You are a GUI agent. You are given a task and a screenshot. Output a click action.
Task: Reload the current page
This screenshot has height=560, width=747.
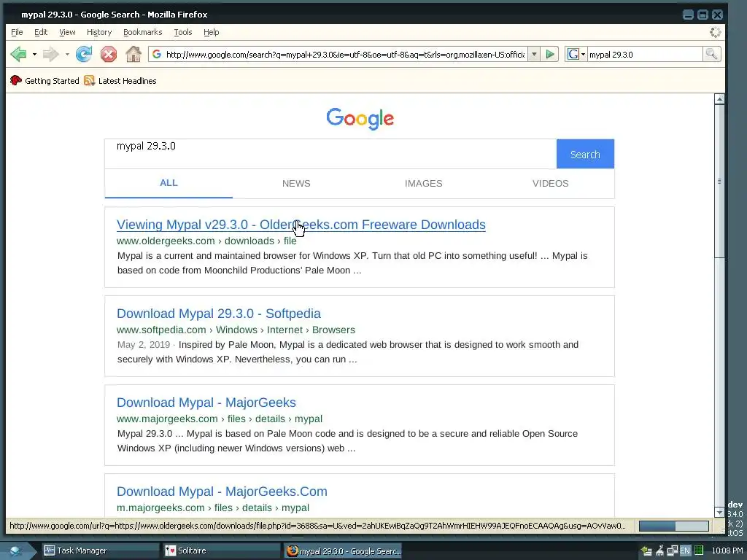tap(84, 54)
